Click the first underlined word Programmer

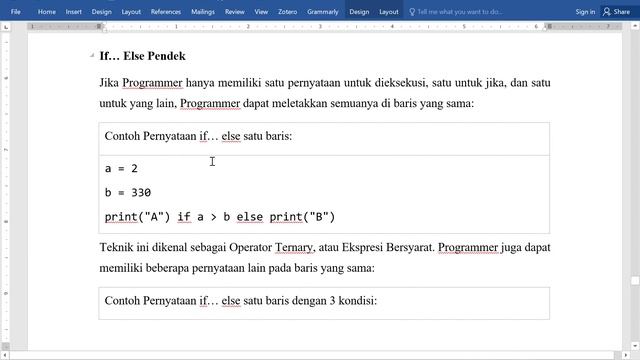[x=152, y=83]
